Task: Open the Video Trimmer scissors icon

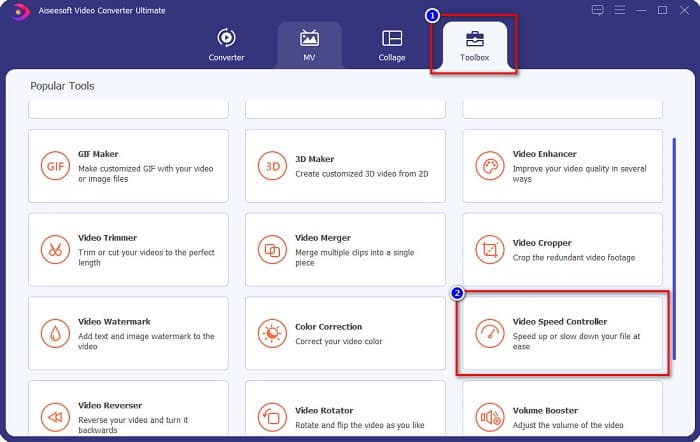Action: point(55,250)
